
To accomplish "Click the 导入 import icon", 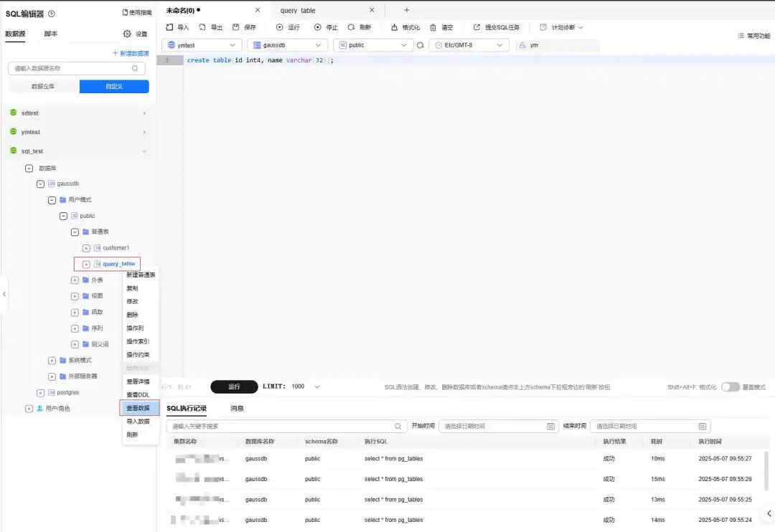I will tap(169, 27).
